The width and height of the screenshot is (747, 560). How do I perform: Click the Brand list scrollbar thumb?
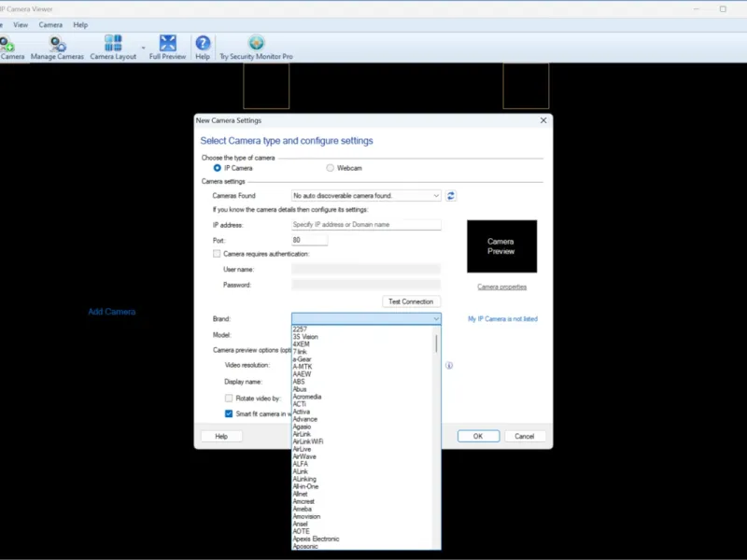[x=436, y=343]
